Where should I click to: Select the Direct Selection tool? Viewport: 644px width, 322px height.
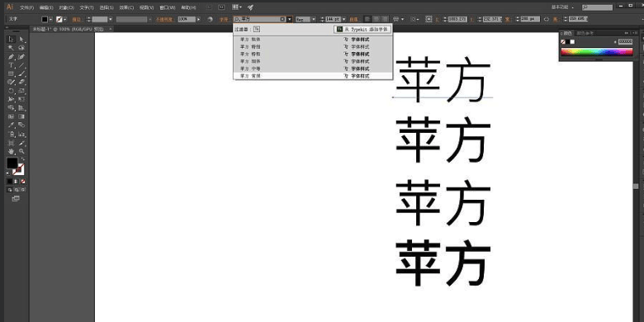pyautogui.click(x=21, y=39)
